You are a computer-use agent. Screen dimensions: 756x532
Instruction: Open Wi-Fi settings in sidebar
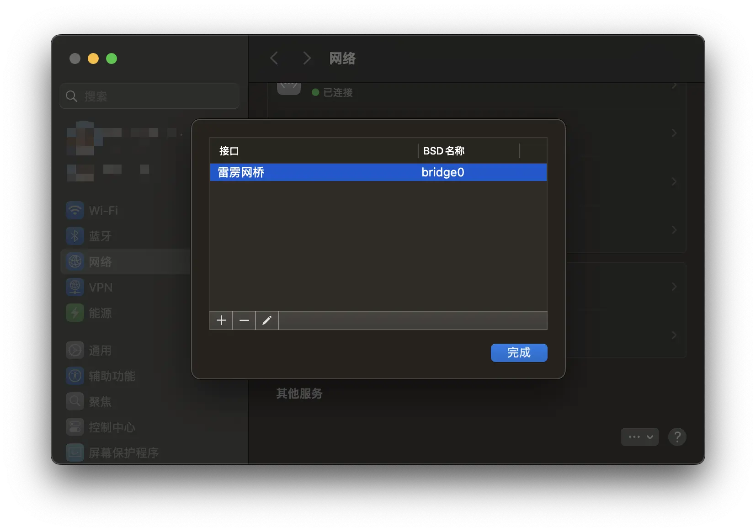tap(103, 211)
